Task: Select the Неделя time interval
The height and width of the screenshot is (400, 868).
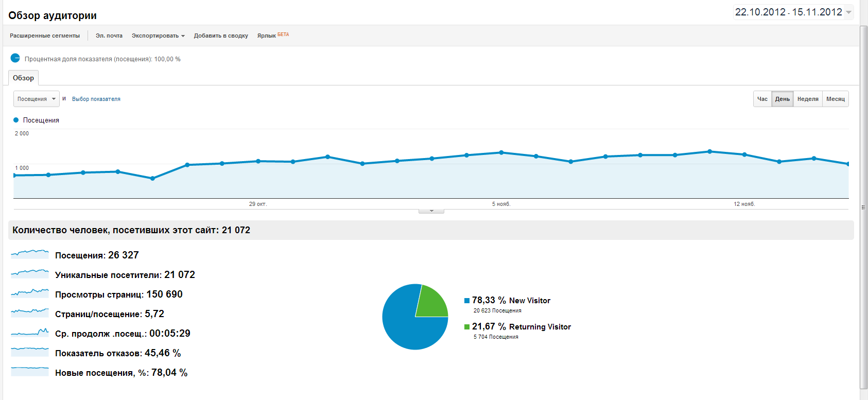Action: (807, 99)
